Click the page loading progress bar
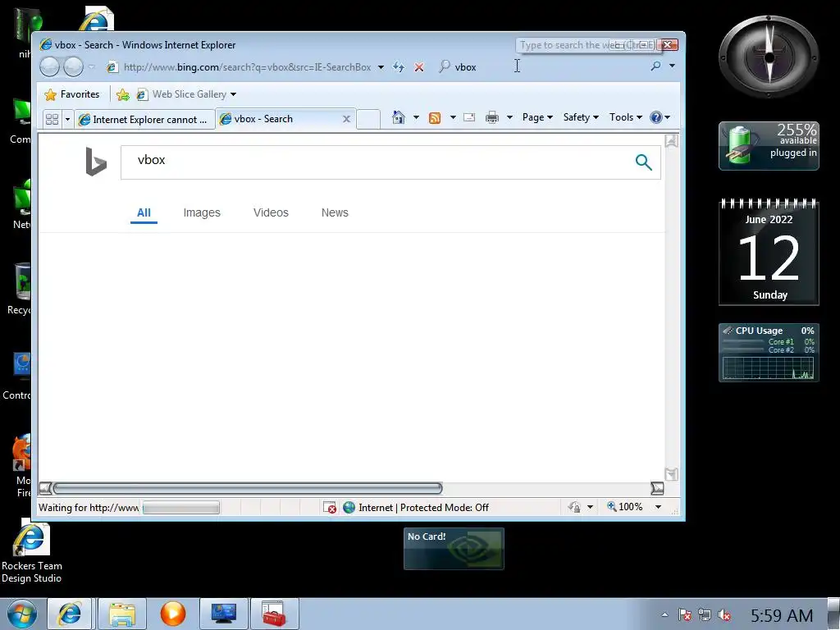Screen dimensions: 840x630 pos(181,507)
